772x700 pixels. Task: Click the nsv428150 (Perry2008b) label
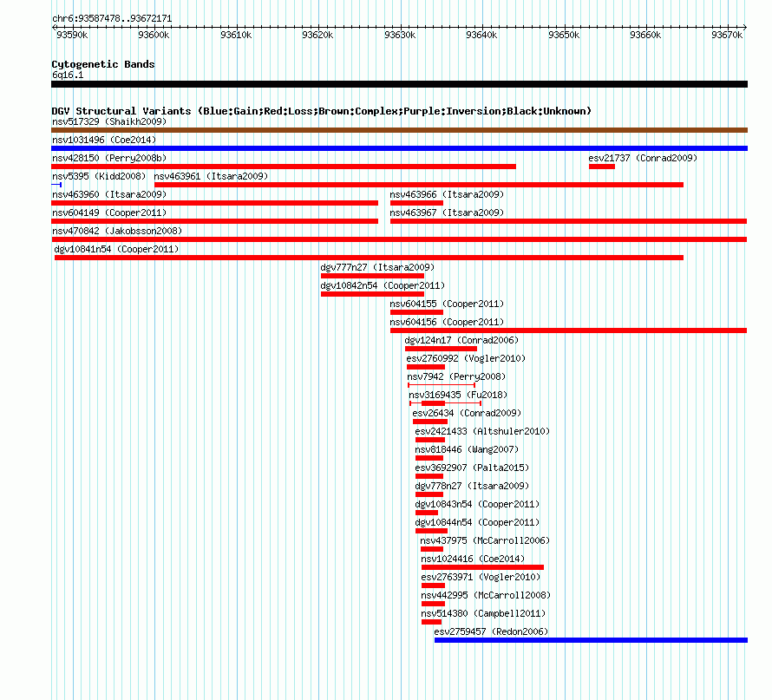[109, 158]
